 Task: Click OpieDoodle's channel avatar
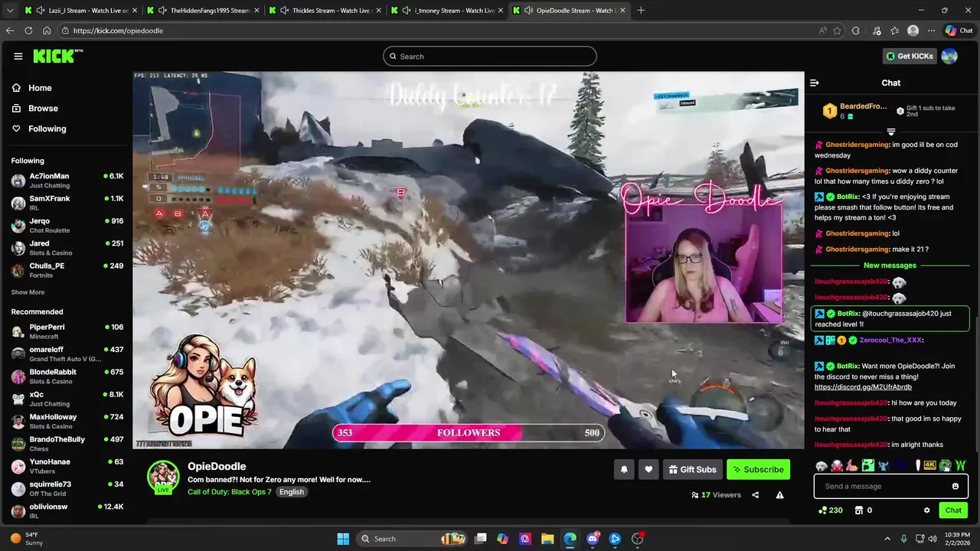click(x=163, y=477)
